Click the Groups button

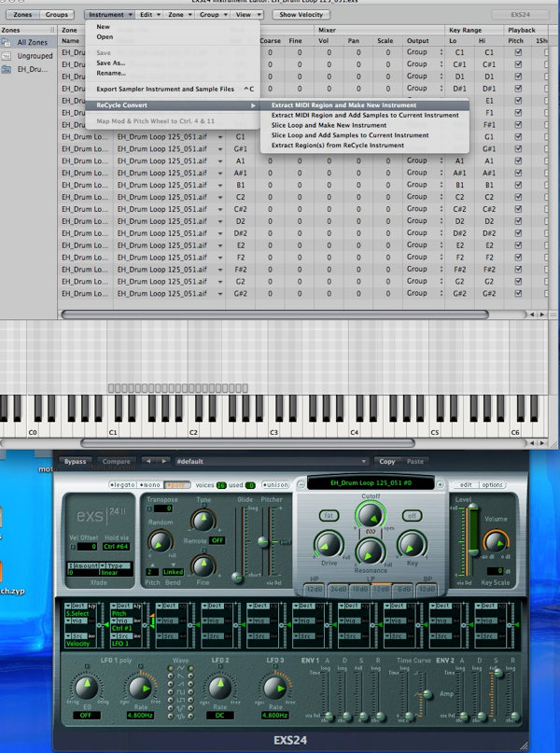pyautogui.click(x=57, y=15)
